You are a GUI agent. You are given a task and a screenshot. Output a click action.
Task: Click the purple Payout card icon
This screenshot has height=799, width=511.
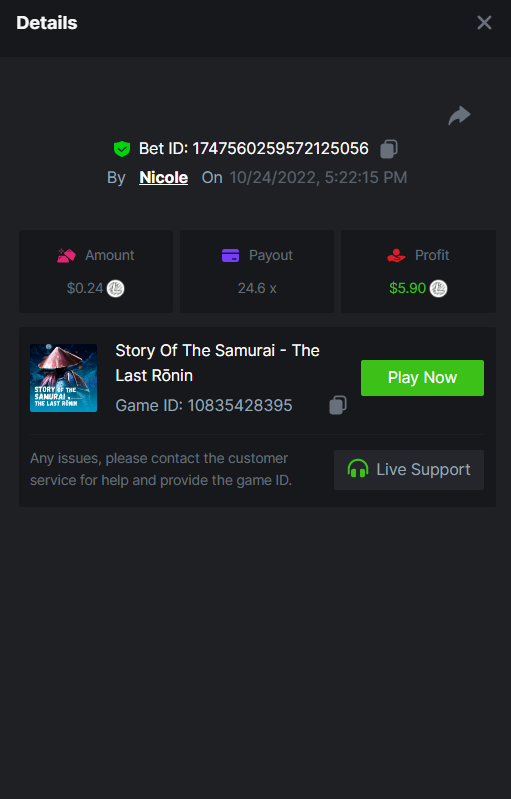point(230,255)
